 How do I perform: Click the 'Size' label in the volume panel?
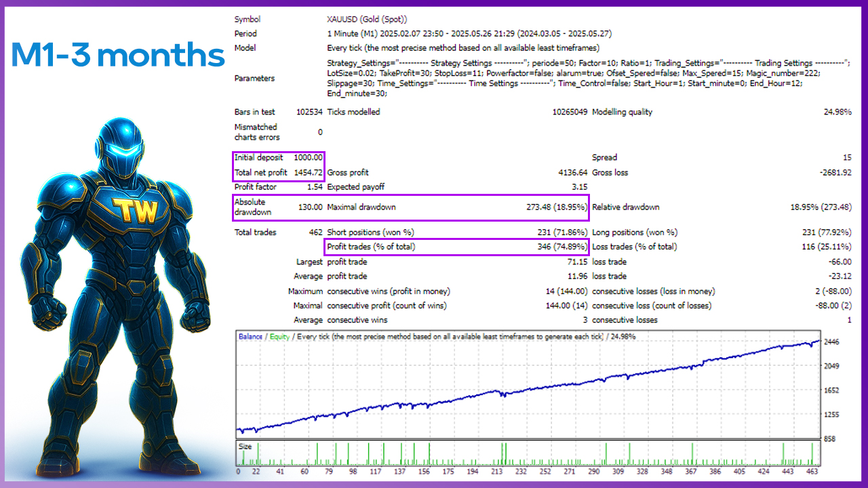(245, 447)
